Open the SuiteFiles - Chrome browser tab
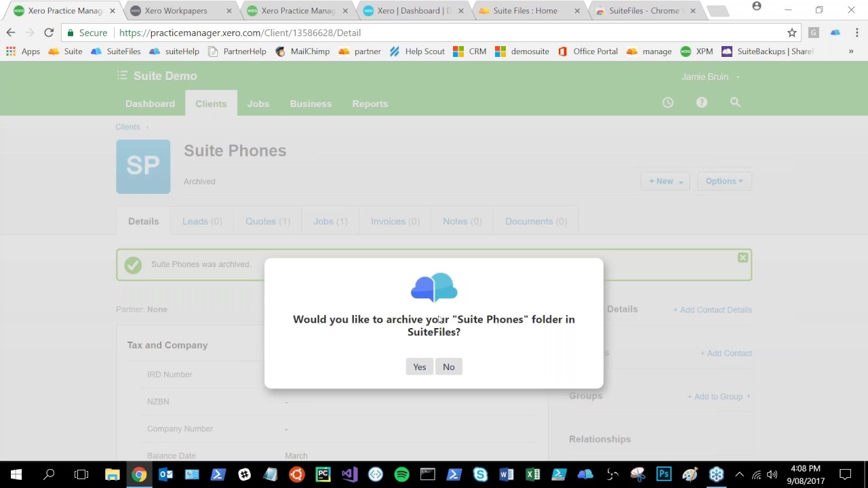This screenshot has height=488, width=868. [645, 11]
